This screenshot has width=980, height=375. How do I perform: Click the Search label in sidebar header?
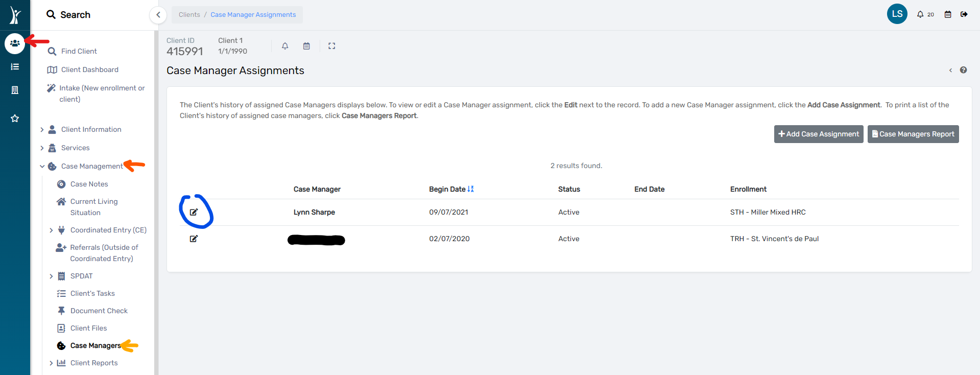[x=76, y=15]
